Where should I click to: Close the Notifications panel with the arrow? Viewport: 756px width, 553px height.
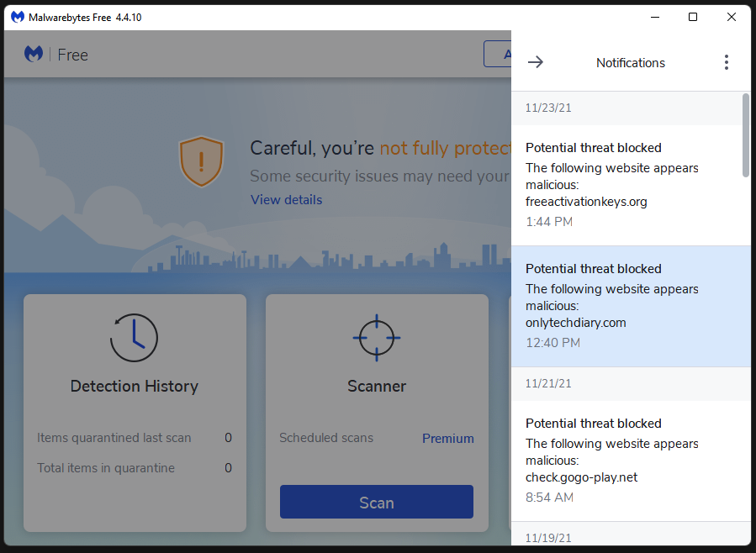[535, 62]
